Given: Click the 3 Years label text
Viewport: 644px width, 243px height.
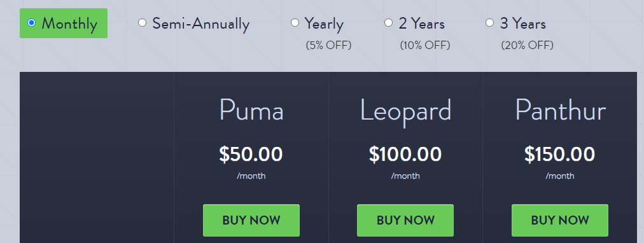Looking at the screenshot, I should [523, 24].
